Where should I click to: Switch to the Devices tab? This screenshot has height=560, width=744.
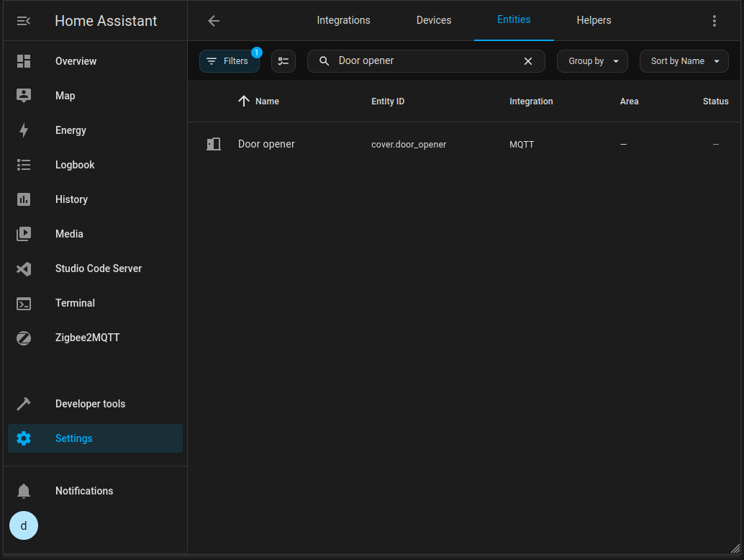[434, 20]
